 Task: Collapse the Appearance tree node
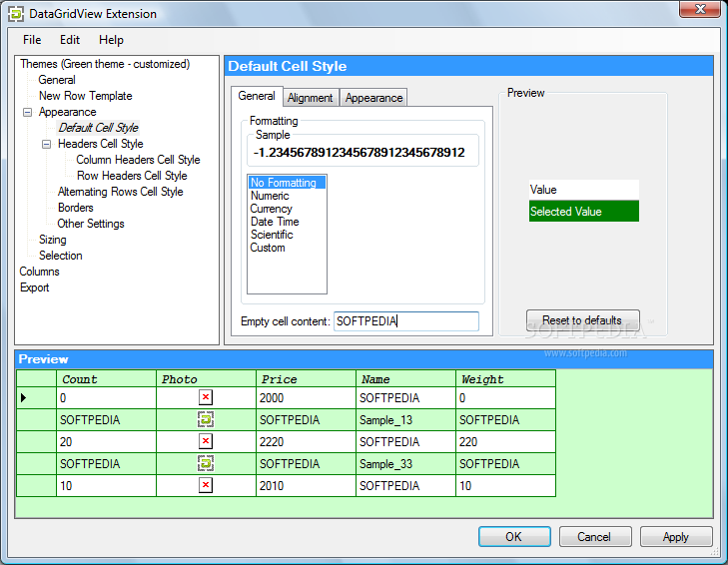tap(28, 113)
